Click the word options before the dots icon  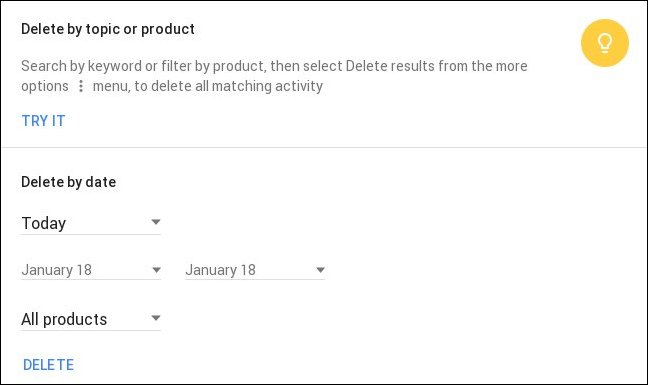click(x=45, y=86)
